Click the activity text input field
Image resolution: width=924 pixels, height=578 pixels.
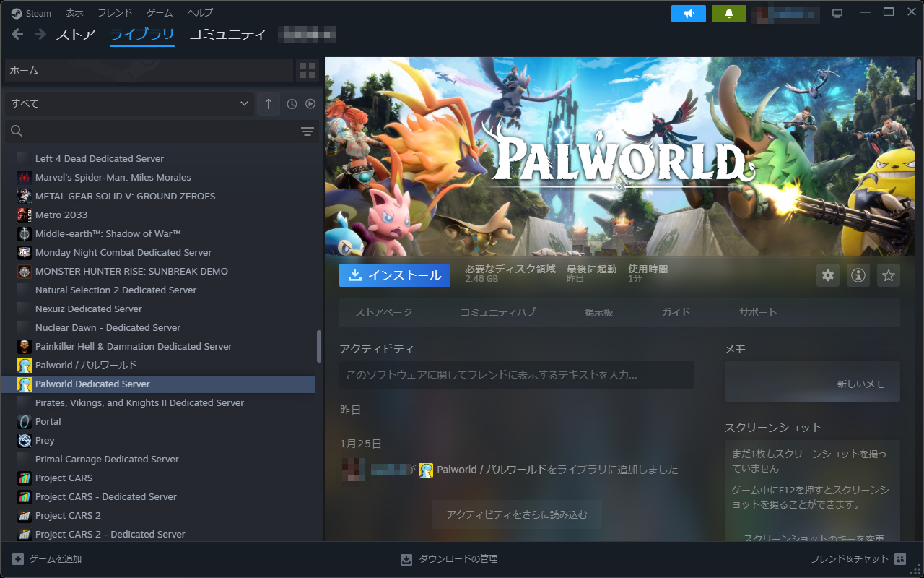click(x=517, y=375)
